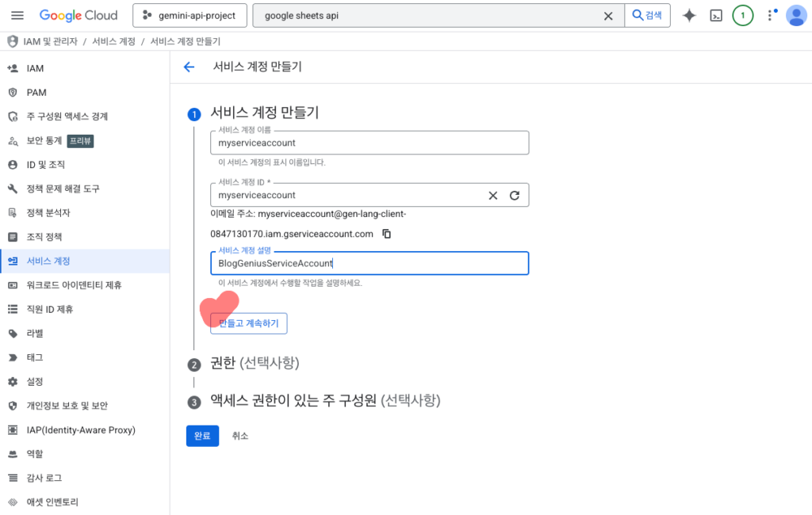The image size is (812, 515).
Task: Open notifications badge showing 1
Action: 742,16
